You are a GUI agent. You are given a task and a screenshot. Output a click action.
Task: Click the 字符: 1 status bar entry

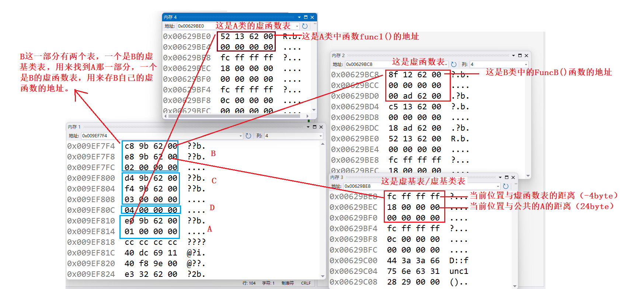268,283
